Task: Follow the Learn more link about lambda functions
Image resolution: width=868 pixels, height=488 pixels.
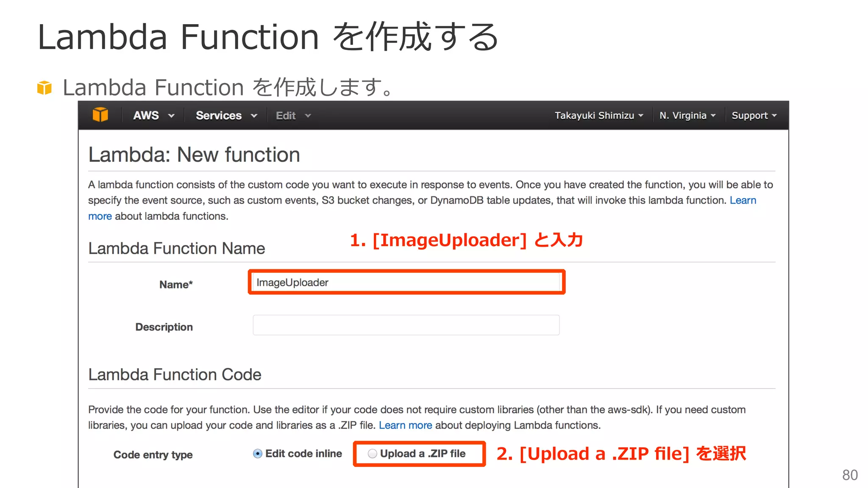Action: coord(743,200)
